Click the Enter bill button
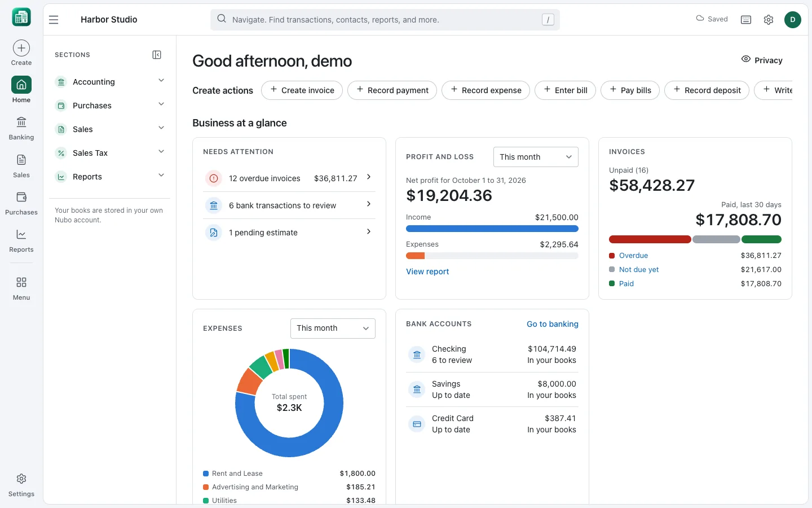This screenshot has width=812, height=508. point(565,90)
